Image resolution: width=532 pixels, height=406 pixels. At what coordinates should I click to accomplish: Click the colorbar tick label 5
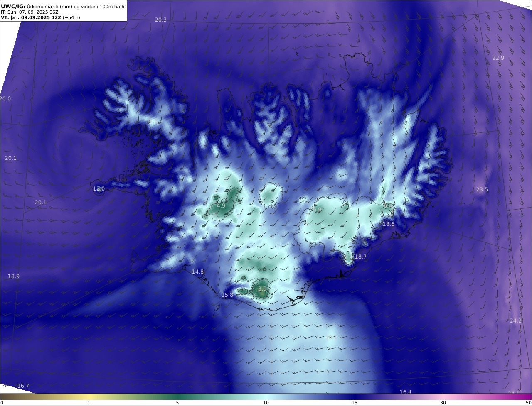click(177, 403)
